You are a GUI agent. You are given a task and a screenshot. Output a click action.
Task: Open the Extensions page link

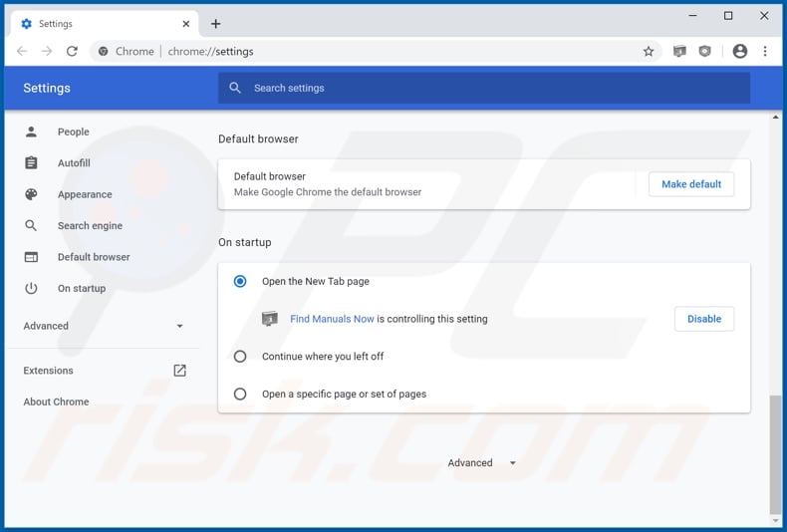tap(48, 371)
